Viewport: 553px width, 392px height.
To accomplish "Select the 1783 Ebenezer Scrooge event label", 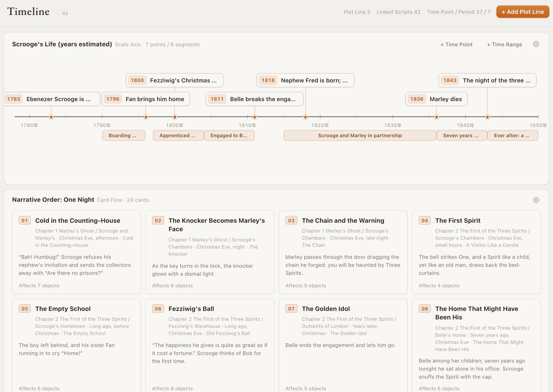I will pos(52,99).
